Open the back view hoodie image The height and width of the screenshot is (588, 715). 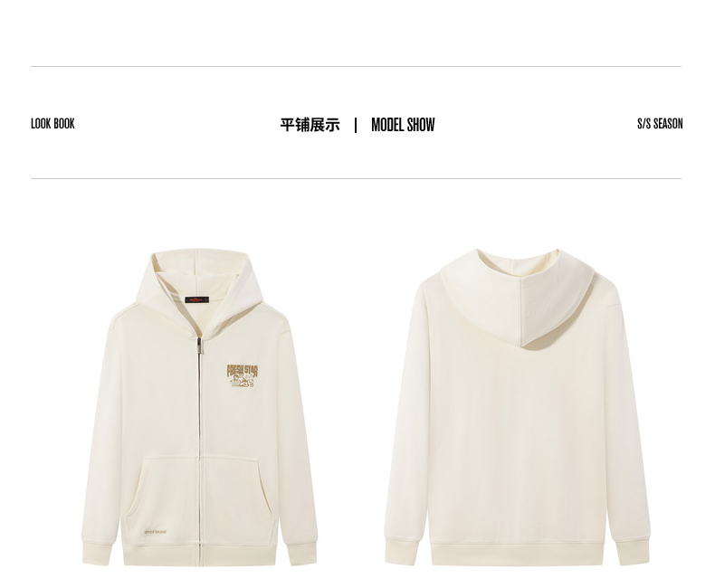coord(517,406)
